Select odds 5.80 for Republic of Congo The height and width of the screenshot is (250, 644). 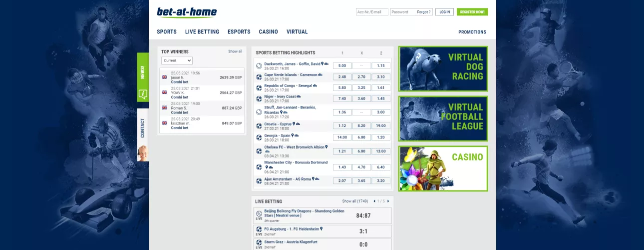coord(342,88)
